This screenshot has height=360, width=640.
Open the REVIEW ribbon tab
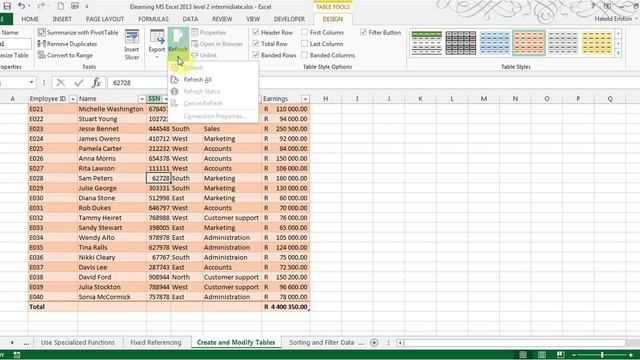pos(222,19)
